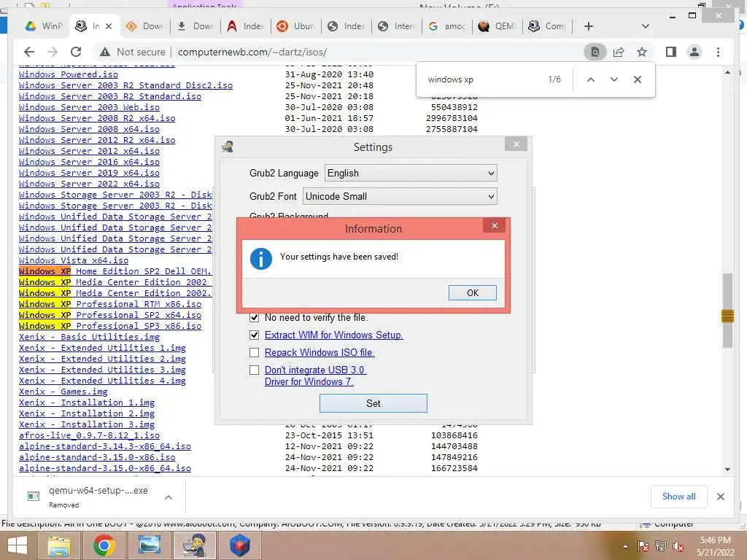Click Show all downloads button
The image size is (747, 560).
click(679, 497)
